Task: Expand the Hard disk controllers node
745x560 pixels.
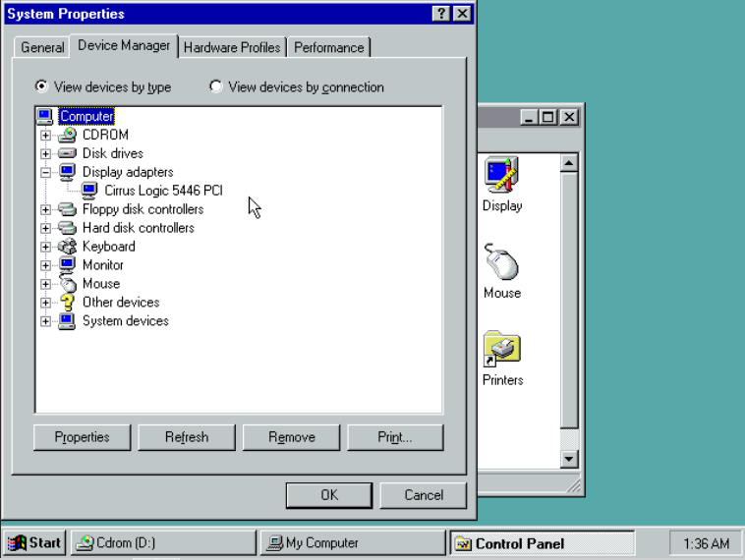Action: pyautogui.click(x=45, y=228)
